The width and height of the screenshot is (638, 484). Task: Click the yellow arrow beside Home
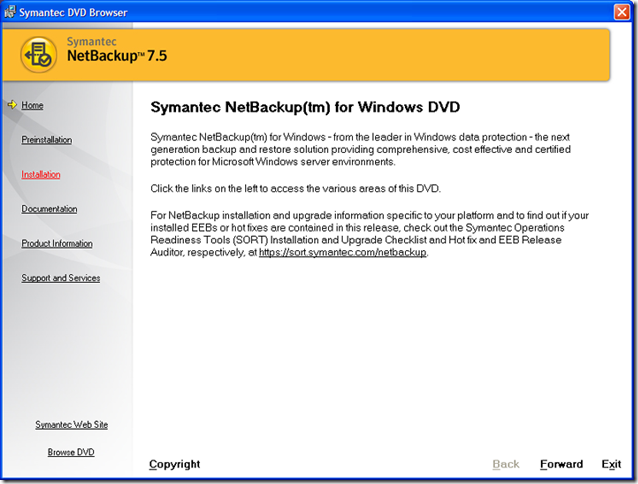(x=12, y=105)
